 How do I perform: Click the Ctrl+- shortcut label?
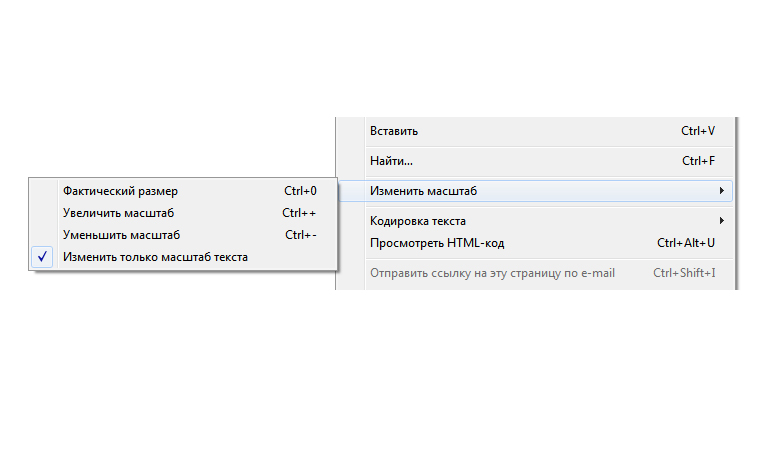pos(300,235)
